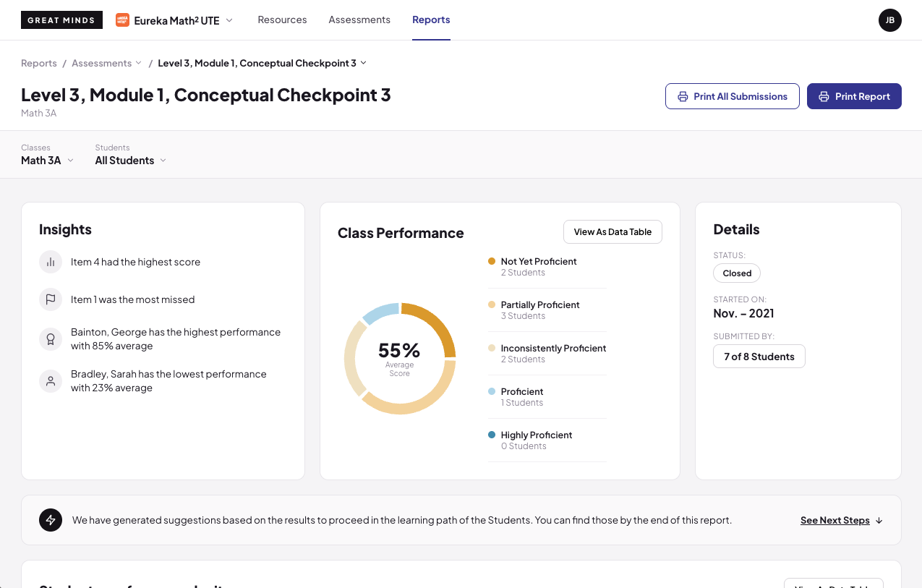This screenshot has height=588, width=922.
Task: Go to the Assessments tab
Action: 359,20
